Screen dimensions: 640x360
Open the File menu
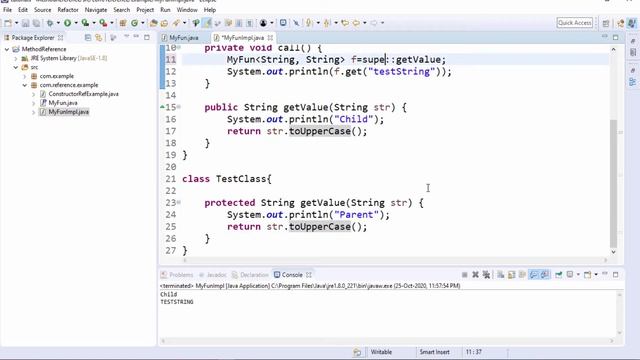click(7, 10)
